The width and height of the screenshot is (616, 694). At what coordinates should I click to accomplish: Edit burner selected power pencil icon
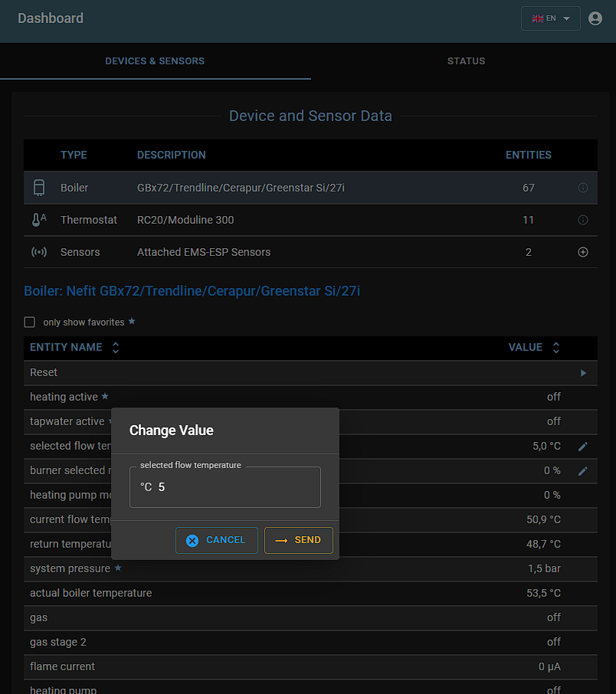tap(583, 470)
